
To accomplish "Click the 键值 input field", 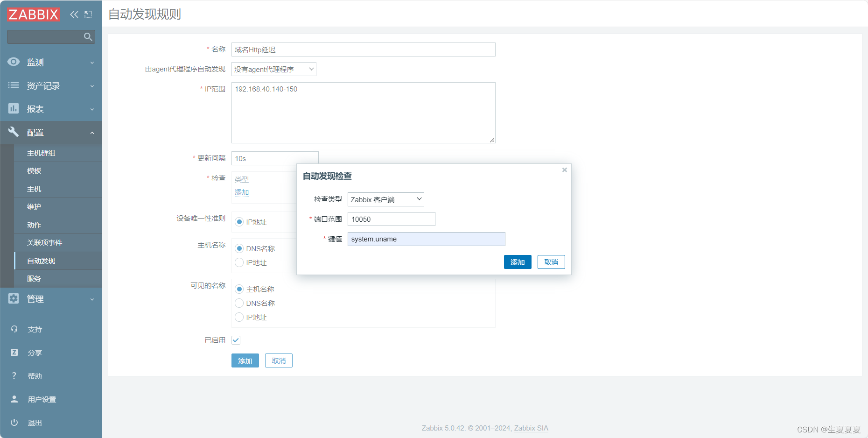I will pos(427,239).
